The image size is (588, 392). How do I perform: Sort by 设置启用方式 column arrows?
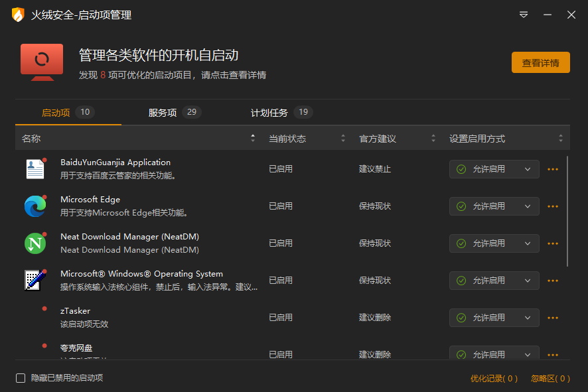(x=561, y=138)
